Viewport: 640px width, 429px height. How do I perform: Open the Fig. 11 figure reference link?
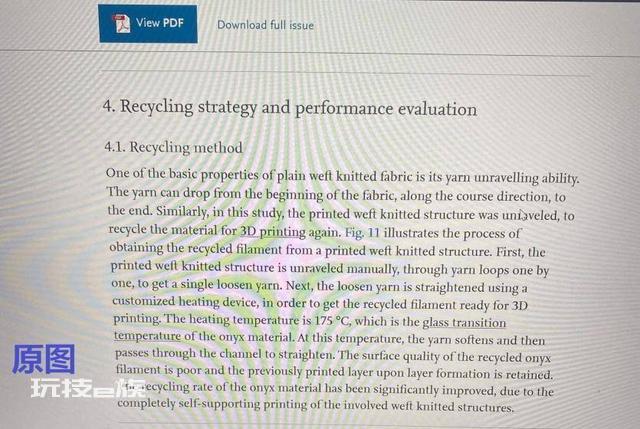tap(362, 233)
